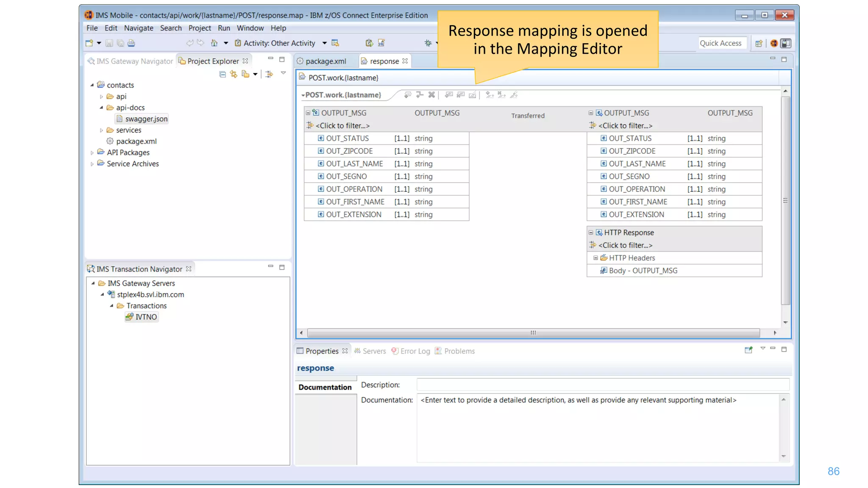Image resolution: width=868 pixels, height=488 pixels.
Task: Click the Transferred mapping label
Action: pos(528,116)
